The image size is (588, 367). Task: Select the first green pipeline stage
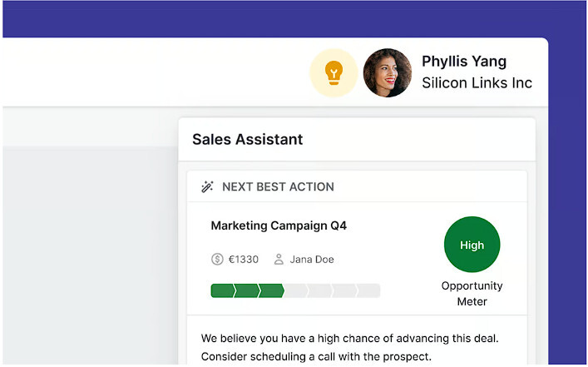pyautogui.click(x=222, y=290)
